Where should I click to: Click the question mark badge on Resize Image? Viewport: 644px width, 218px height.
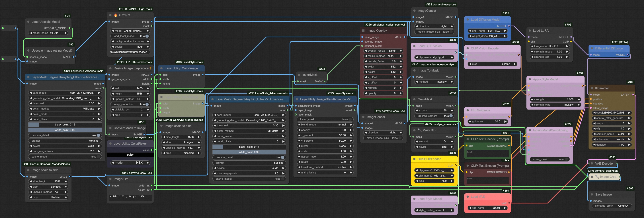150,68
